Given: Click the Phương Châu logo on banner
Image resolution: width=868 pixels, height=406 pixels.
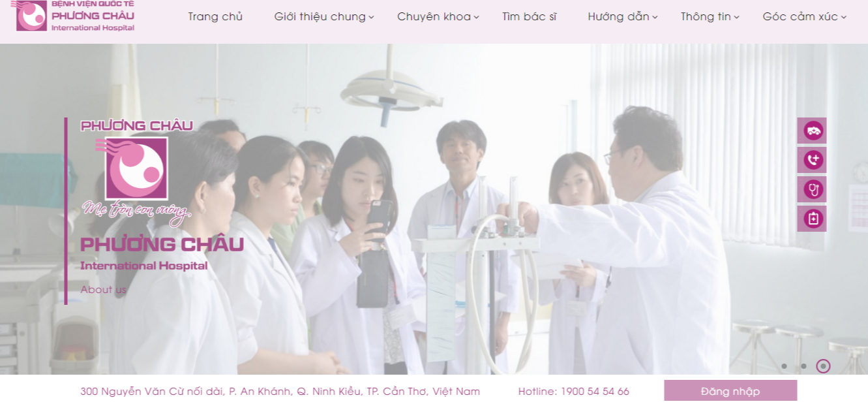Looking at the screenshot, I should 136,172.
